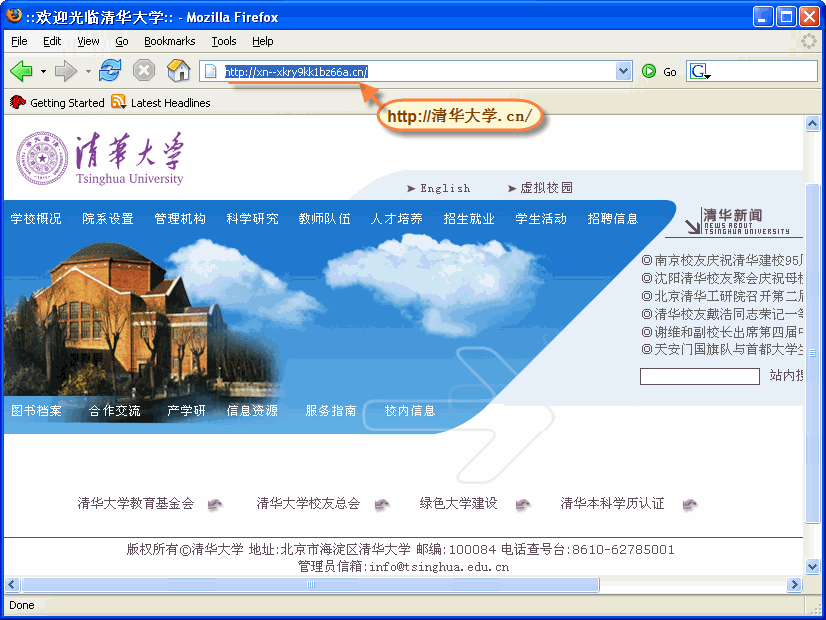Open the Bookmarks menu
This screenshot has height=620, width=826.
pos(169,41)
